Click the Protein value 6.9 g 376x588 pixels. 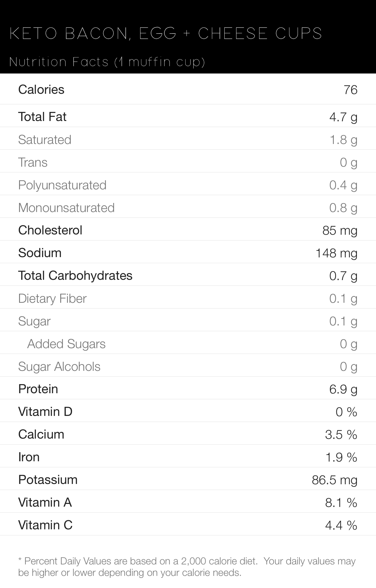point(343,389)
